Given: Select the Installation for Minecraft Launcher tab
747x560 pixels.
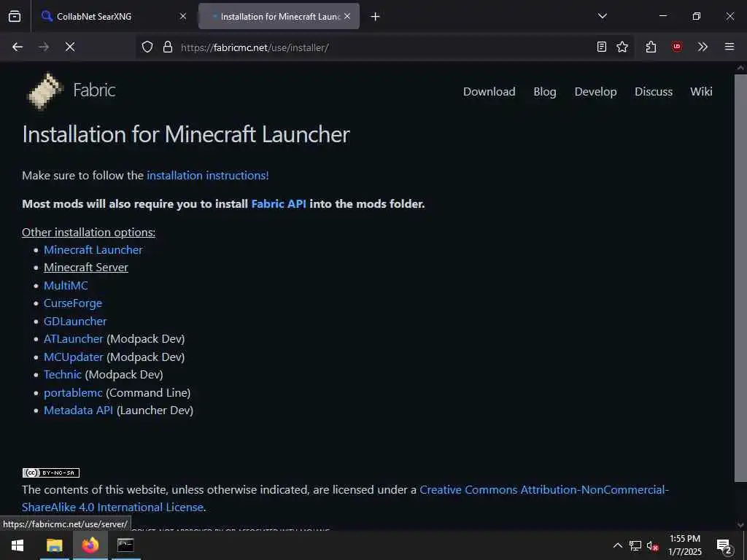Looking at the screenshot, I should [x=279, y=16].
